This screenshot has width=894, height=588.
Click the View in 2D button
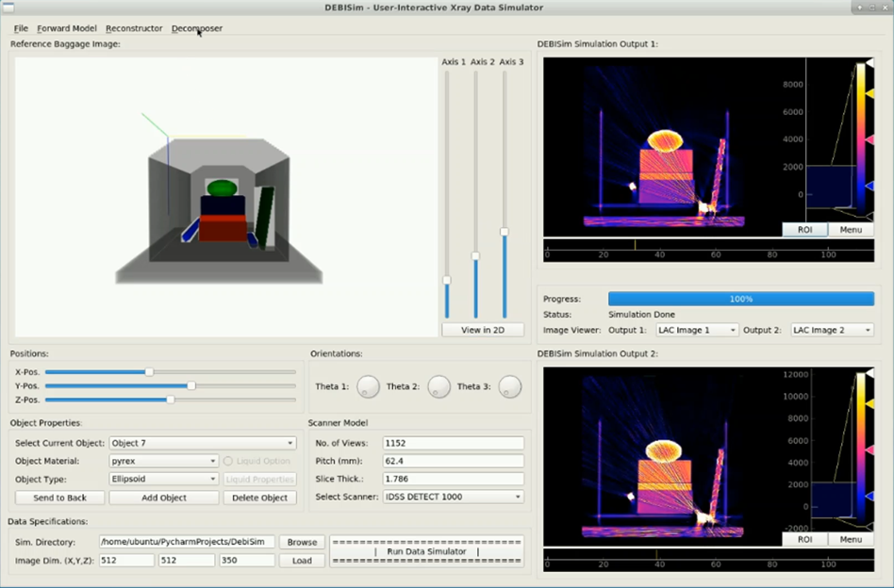[482, 330]
